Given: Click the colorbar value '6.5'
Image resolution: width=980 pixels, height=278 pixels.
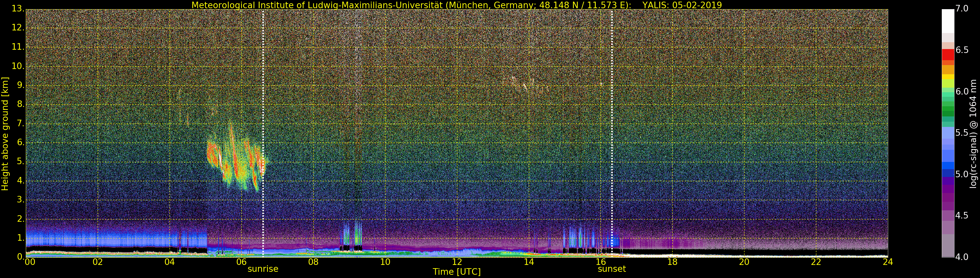Looking at the screenshot, I should coord(962,50).
